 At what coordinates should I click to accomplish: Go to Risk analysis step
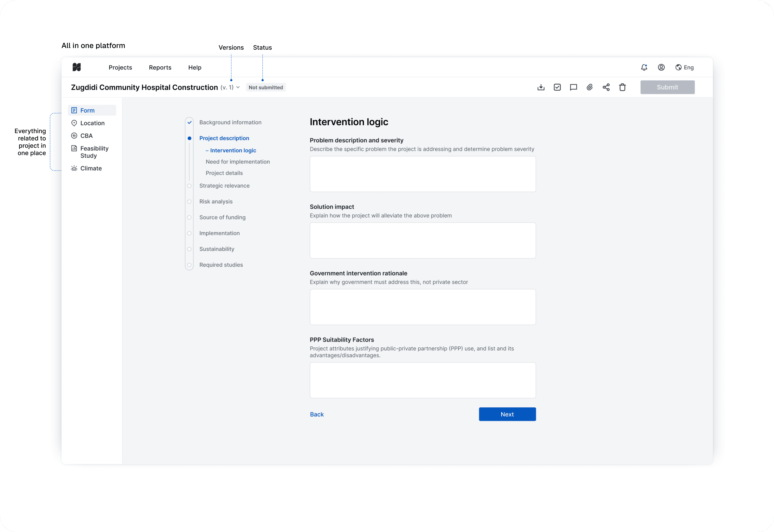(x=216, y=202)
